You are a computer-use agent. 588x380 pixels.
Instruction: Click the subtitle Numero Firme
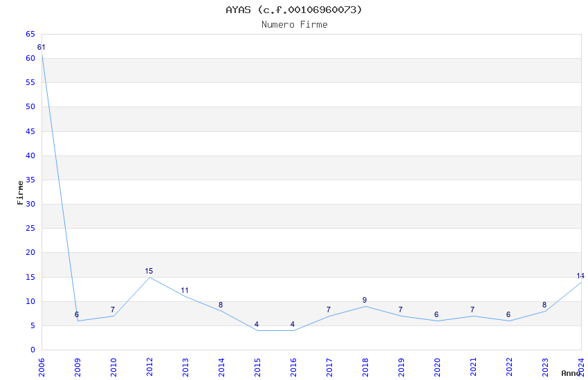(295, 24)
